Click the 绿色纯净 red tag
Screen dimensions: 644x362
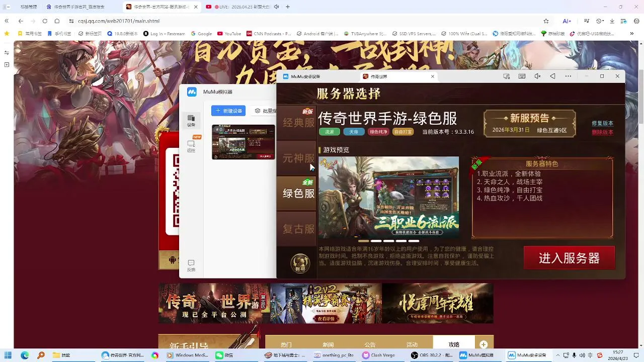pyautogui.click(x=378, y=132)
